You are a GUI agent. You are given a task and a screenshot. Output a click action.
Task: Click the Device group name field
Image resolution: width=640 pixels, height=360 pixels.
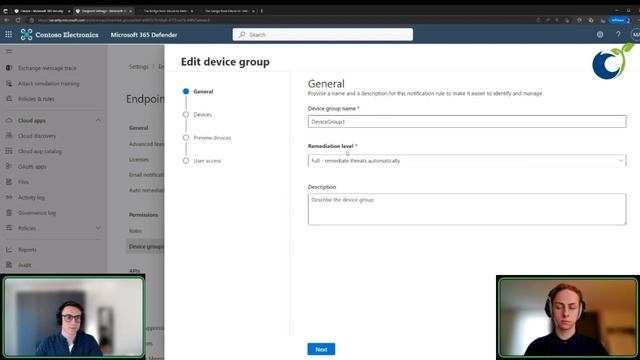467,122
